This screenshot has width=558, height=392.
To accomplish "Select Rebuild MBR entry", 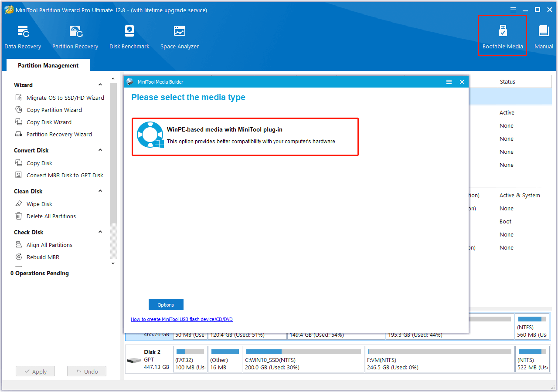I will tap(43, 257).
